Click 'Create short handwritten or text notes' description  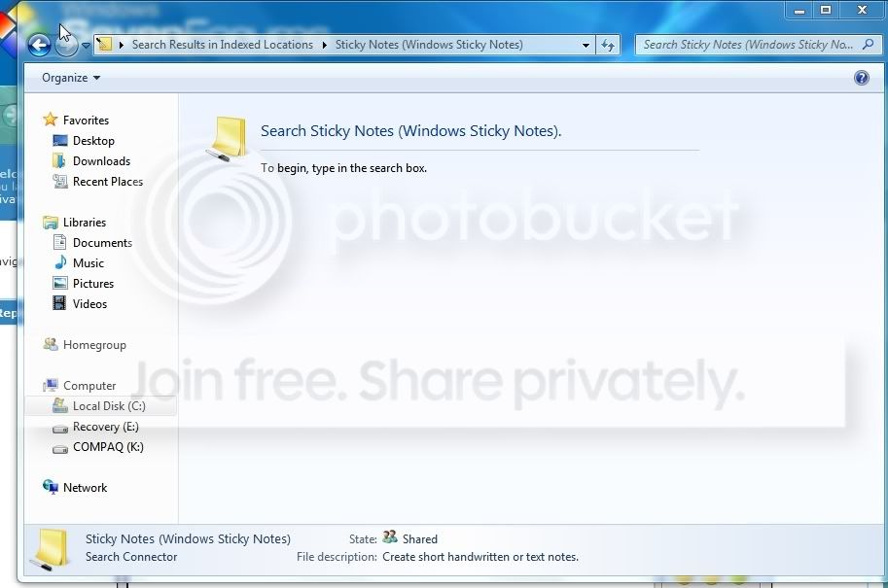coord(480,557)
